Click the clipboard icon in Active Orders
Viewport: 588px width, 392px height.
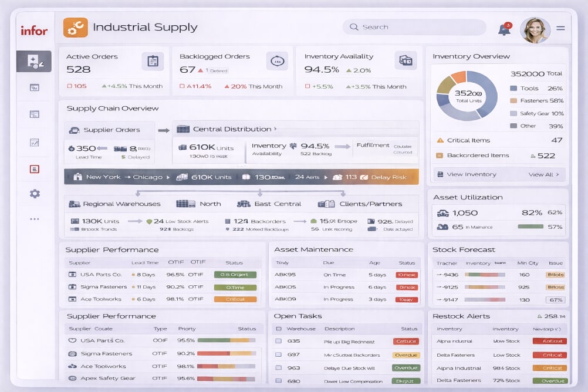click(x=153, y=61)
